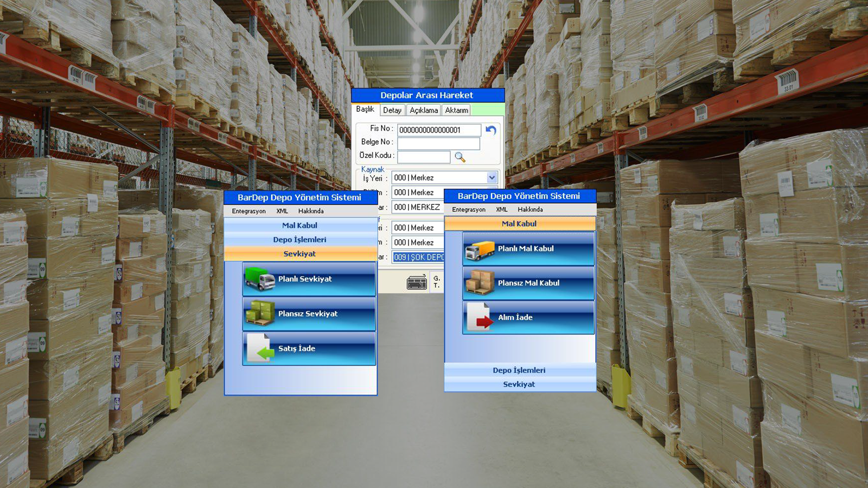Click the Plansız Mal Kabul button label
The height and width of the screenshot is (488, 868).
[x=528, y=283]
